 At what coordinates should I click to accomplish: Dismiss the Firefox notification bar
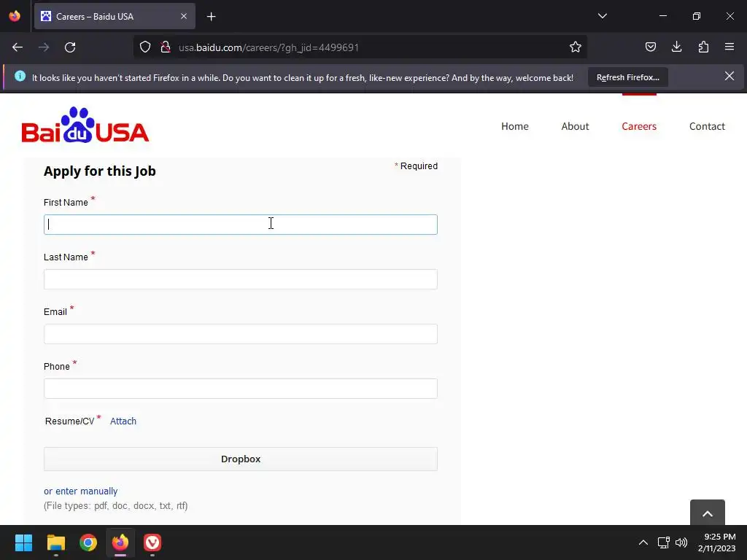pos(729,76)
